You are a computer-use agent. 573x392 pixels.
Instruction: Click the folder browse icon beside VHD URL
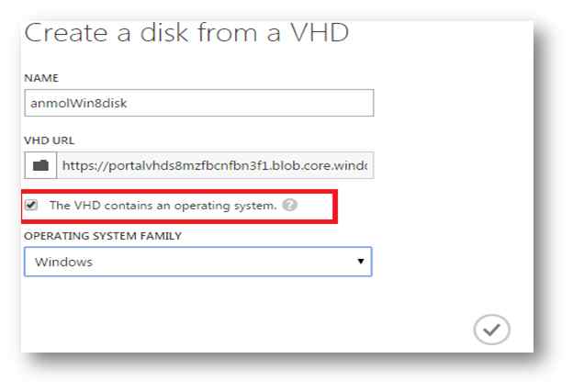[x=40, y=167]
